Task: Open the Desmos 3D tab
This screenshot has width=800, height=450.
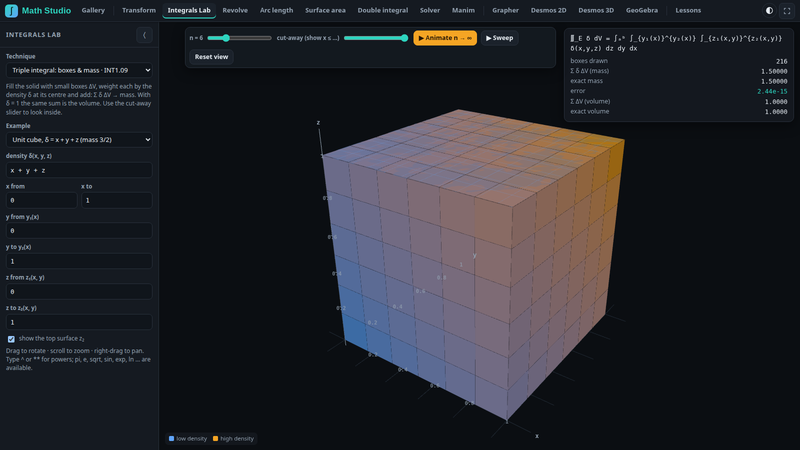Action: pos(596,10)
